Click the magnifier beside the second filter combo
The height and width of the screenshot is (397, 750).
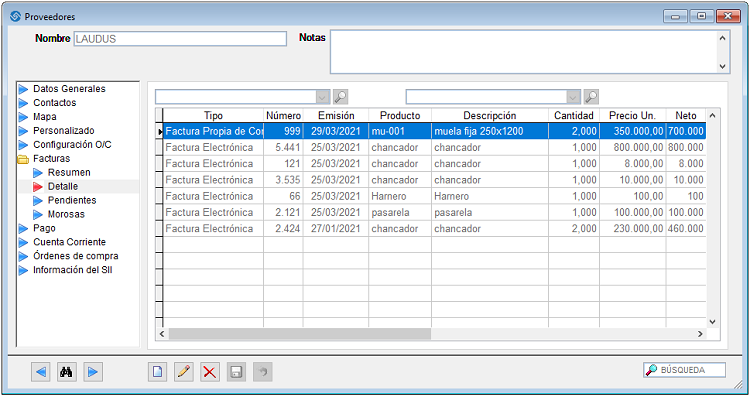[x=591, y=97]
